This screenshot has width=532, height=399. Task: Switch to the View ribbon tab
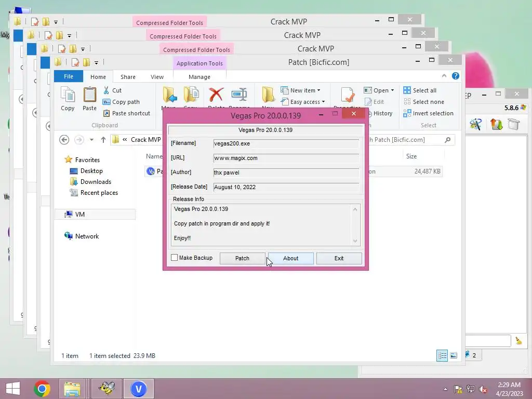pos(157,77)
